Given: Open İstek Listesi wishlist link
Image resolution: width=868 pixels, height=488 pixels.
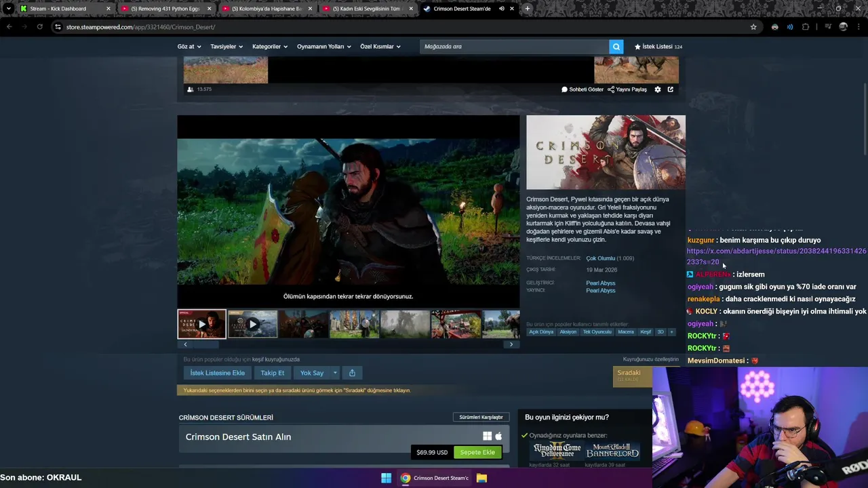Looking at the screenshot, I should pos(658,47).
